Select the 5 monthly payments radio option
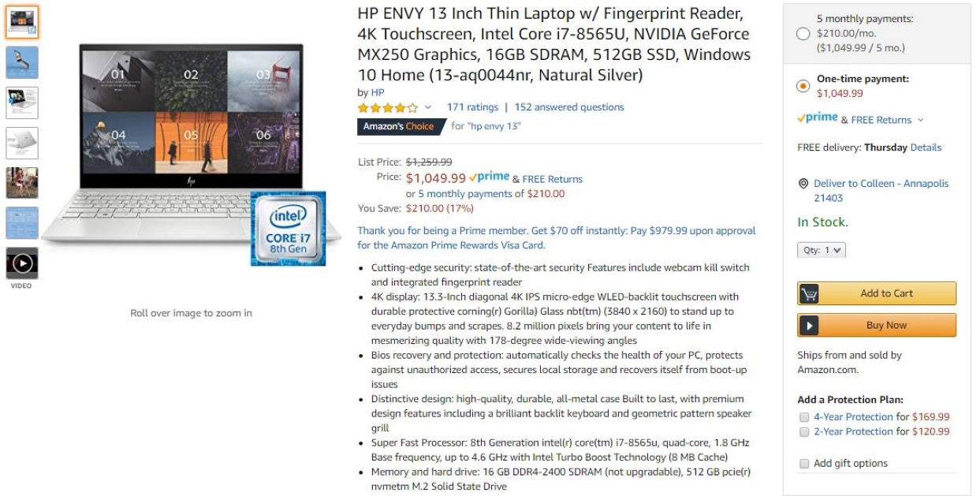This screenshot has height=496, width=980. 803,33
